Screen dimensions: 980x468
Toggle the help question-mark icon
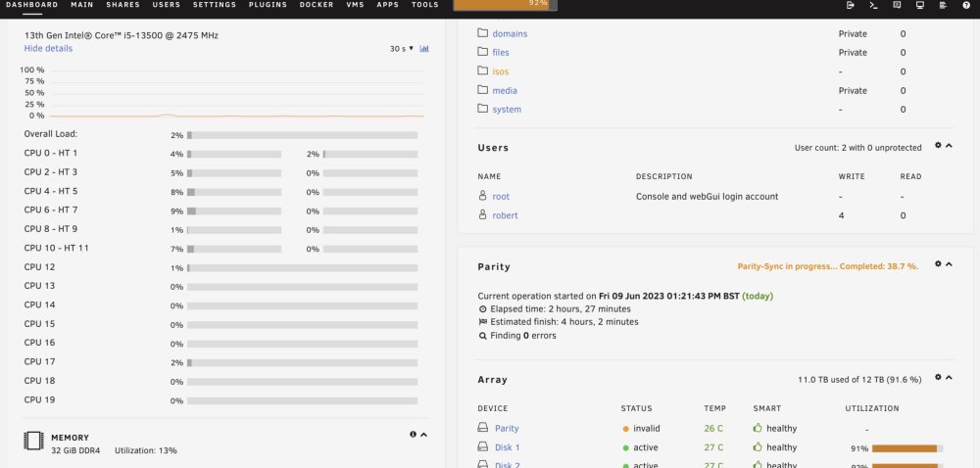tap(966, 5)
